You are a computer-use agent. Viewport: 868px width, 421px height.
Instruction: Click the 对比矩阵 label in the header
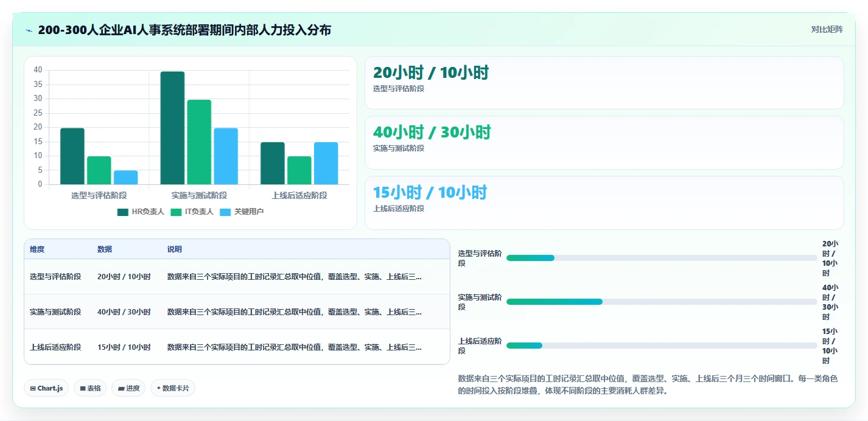pyautogui.click(x=827, y=29)
